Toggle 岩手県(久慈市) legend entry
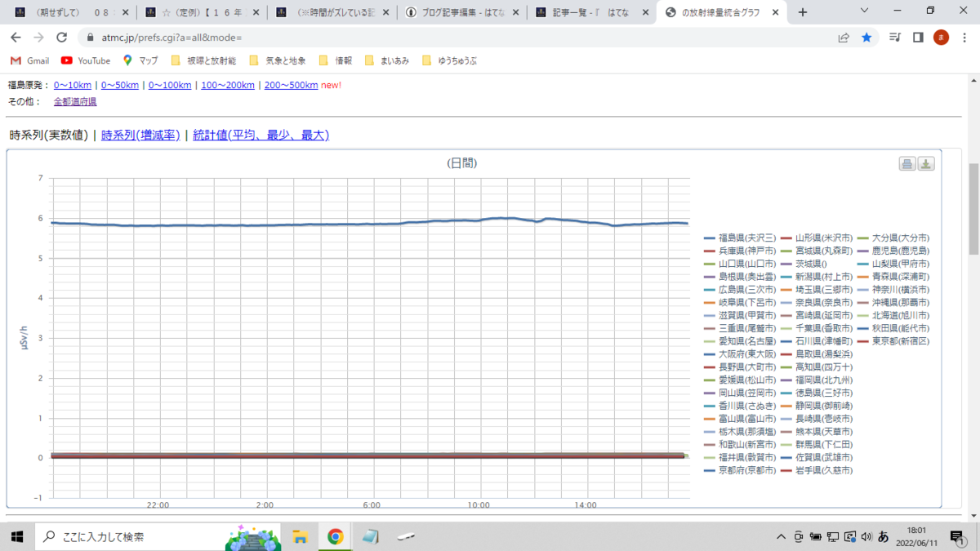 coord(816,471)
